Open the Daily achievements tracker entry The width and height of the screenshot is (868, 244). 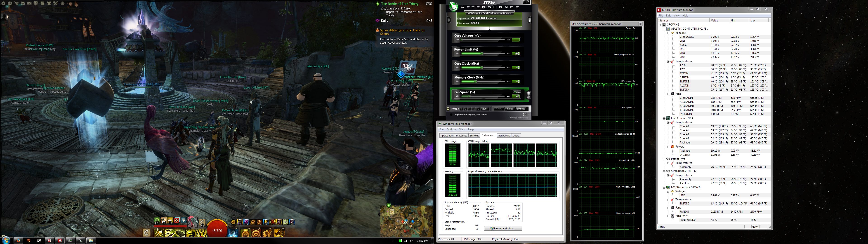[x=384, y=21]
